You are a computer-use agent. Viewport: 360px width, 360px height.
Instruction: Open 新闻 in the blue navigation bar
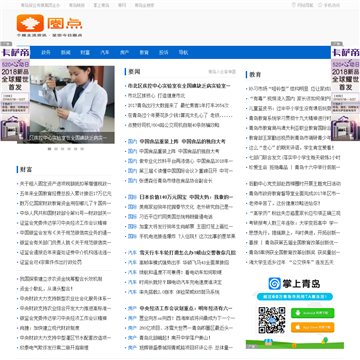(x=65, y=52)
